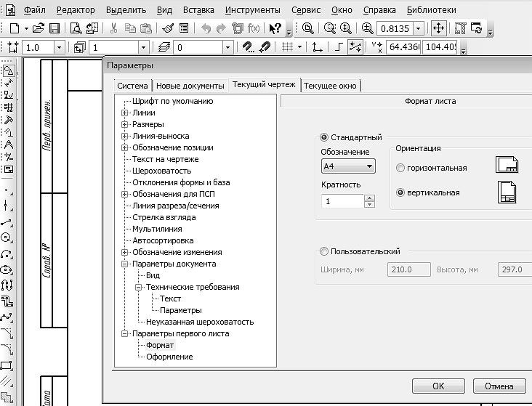Open the Библиотеки menu
This screenshot has width=532, height=406.
coord(431,10)
